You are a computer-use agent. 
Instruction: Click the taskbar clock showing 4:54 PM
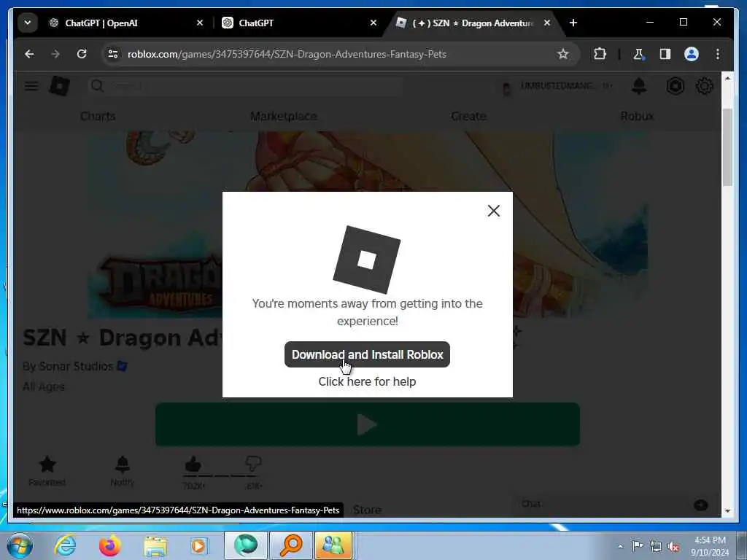710,546
